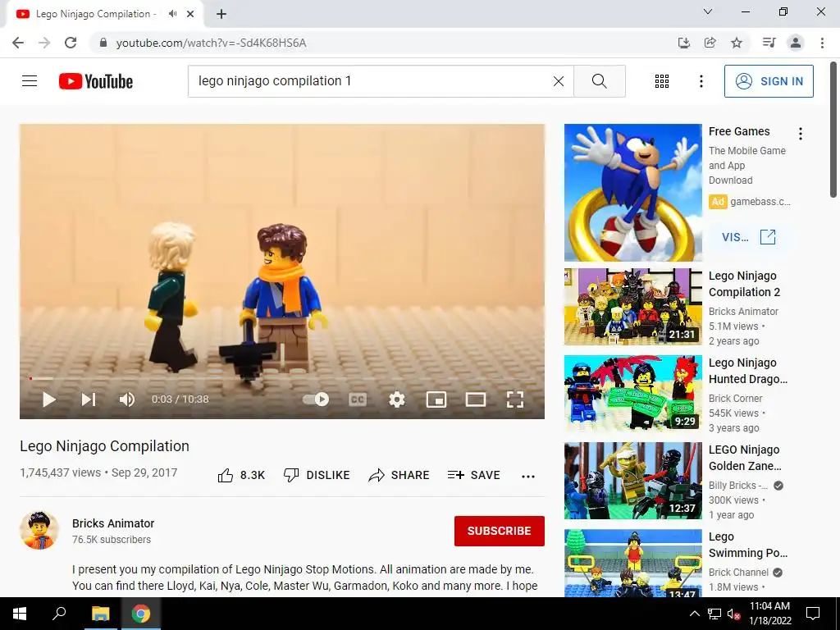This screenshot has height=630, width=840.
Task: Click the page's vertical scrollbar
Action: tap(834, 130)
